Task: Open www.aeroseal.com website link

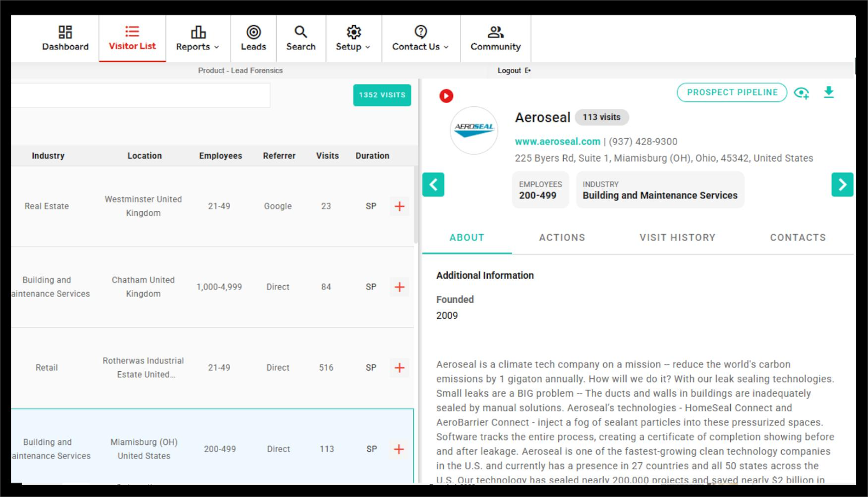Action: [557, 141]
